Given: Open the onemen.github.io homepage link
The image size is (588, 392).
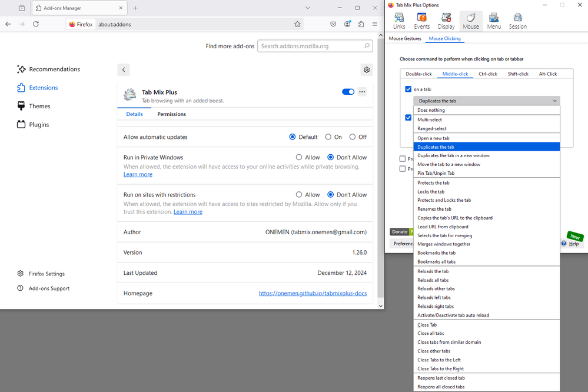Looking at the screenshot, I should (313, 293).
